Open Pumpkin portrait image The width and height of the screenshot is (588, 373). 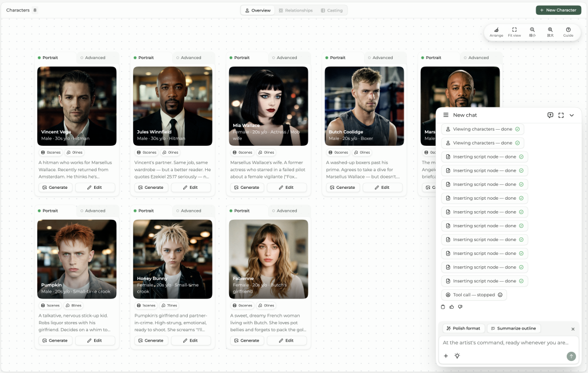(x=77, y=259)
